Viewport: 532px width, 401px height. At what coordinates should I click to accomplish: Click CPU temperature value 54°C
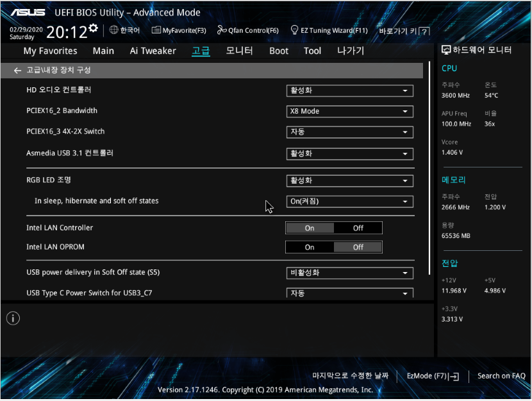click(x=491, y=96)
